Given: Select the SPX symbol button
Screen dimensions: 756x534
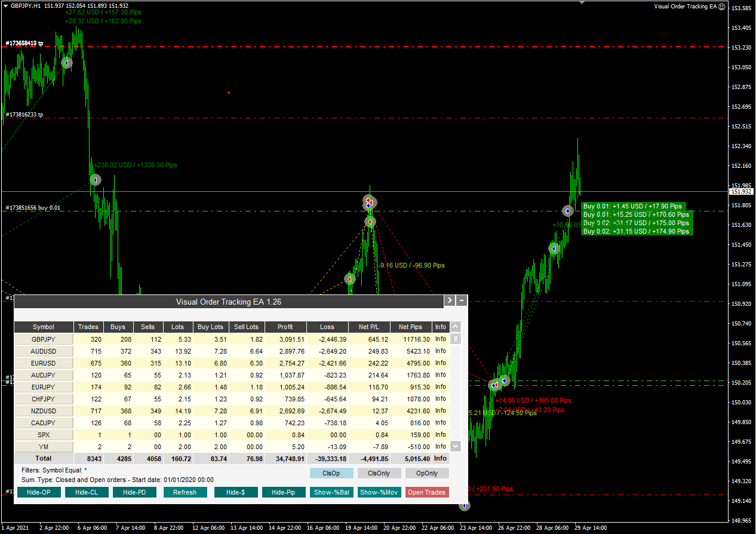Looking at the screenshot, I should click(x=44, y=434).
